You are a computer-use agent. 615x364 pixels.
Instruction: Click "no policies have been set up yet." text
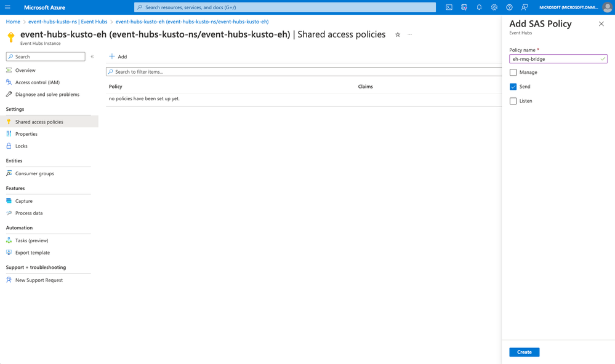pos(144,99)
